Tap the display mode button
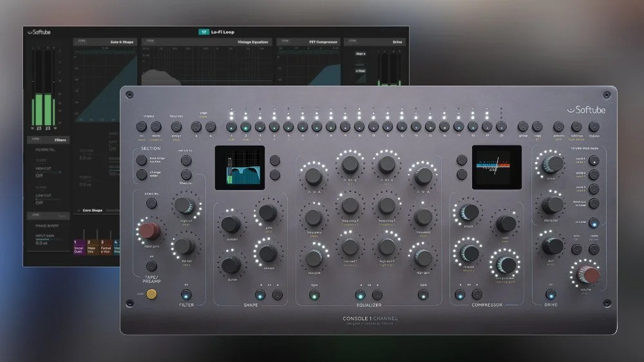This screenshot has height=362, width=644. tap(156, 126)
